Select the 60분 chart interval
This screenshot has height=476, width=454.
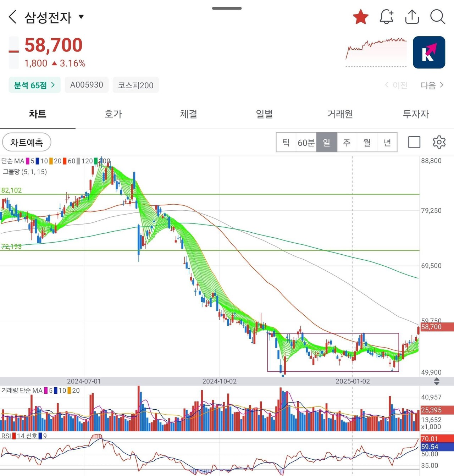pyautogui.click(x=306, y=143)
